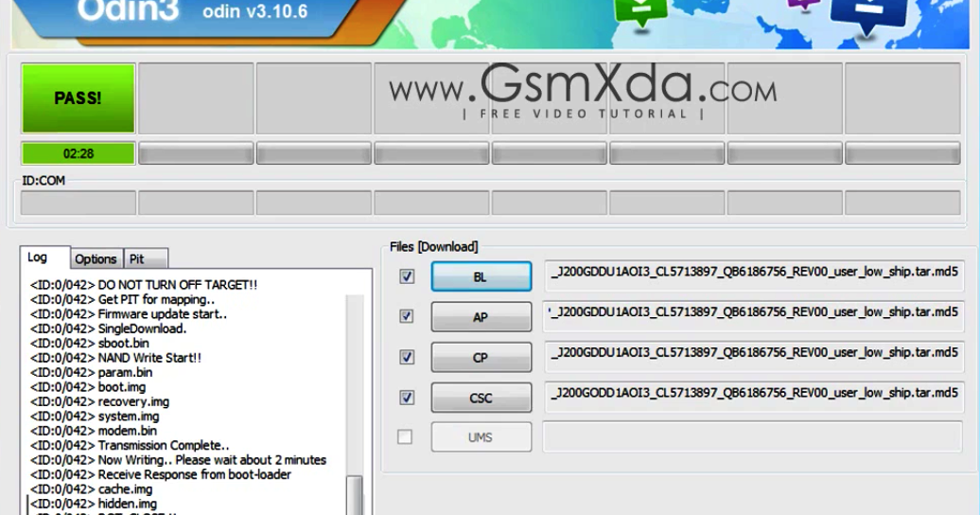Image resolution: width=980 pixels, height=515 pixels.
Task: Select log line 'recovery.img'
Action: point(100,401)
